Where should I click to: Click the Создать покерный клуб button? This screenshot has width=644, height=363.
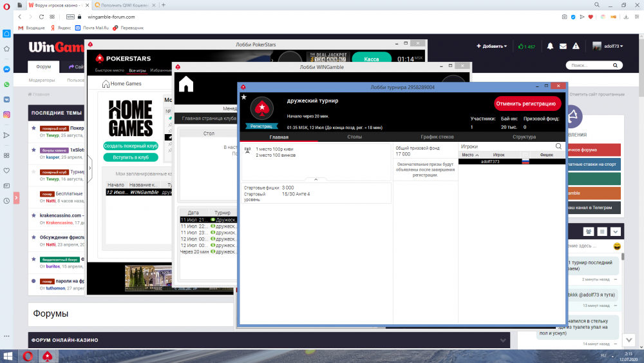pyautogui.click(x=130, y=146)
